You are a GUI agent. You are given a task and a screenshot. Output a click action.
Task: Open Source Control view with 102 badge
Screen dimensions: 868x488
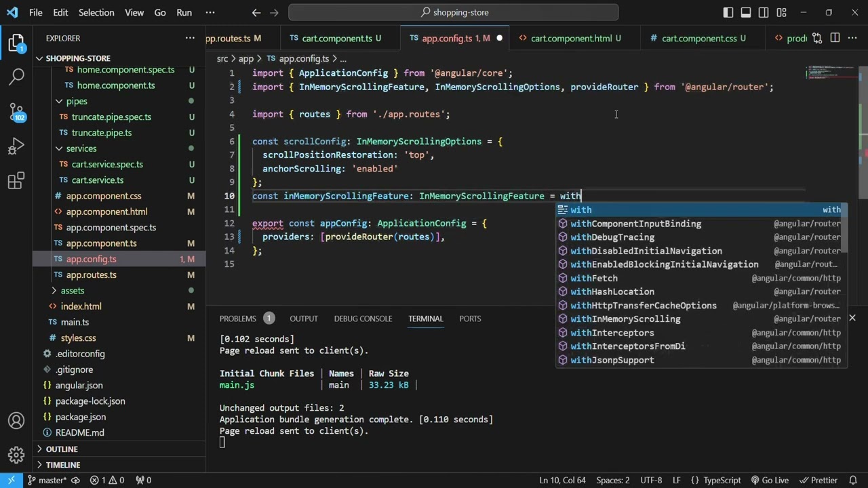coord(16,112)
